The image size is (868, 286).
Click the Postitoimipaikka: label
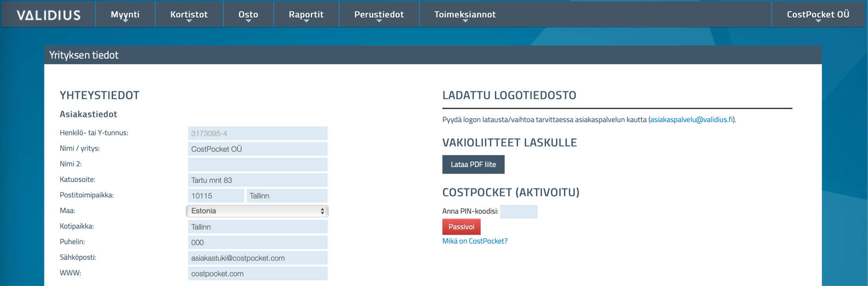coord(87,195)
